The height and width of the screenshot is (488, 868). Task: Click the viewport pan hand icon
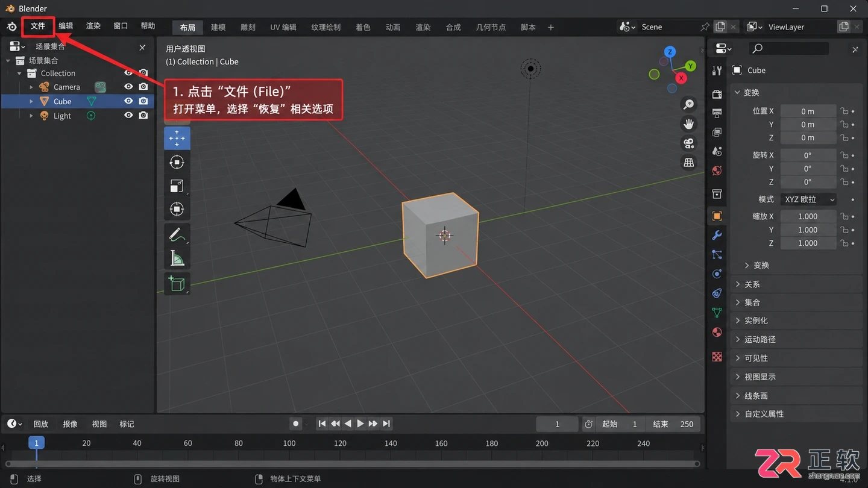pos(688,124)
